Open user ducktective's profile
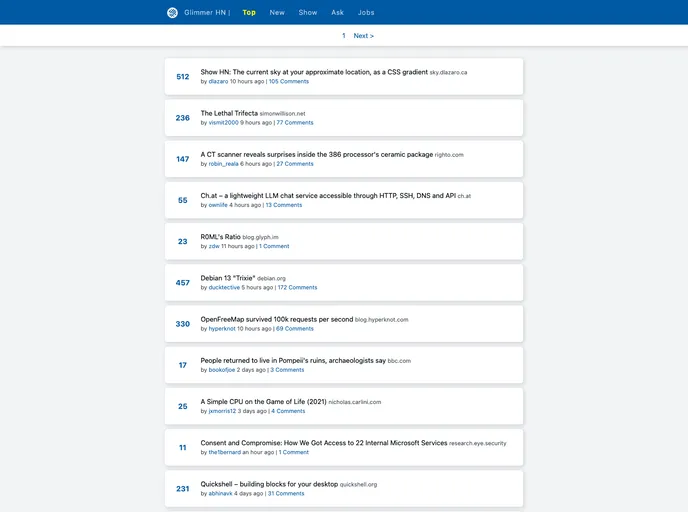The image size is (688, 512). 224,288
